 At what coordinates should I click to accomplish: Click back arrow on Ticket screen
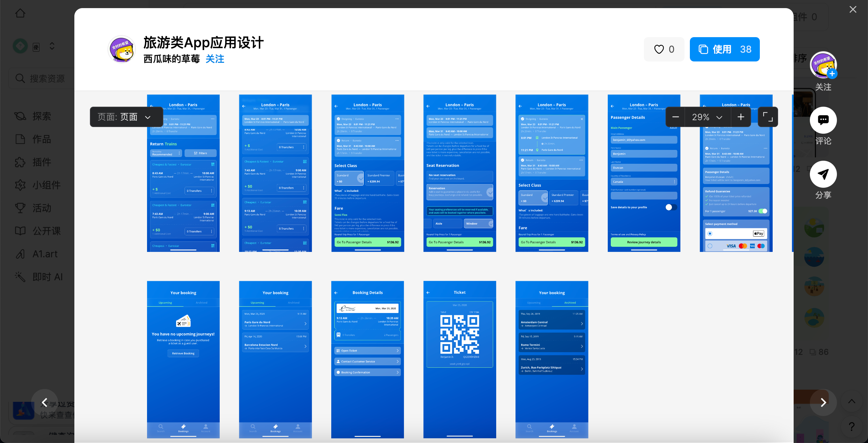pos(428,292)
